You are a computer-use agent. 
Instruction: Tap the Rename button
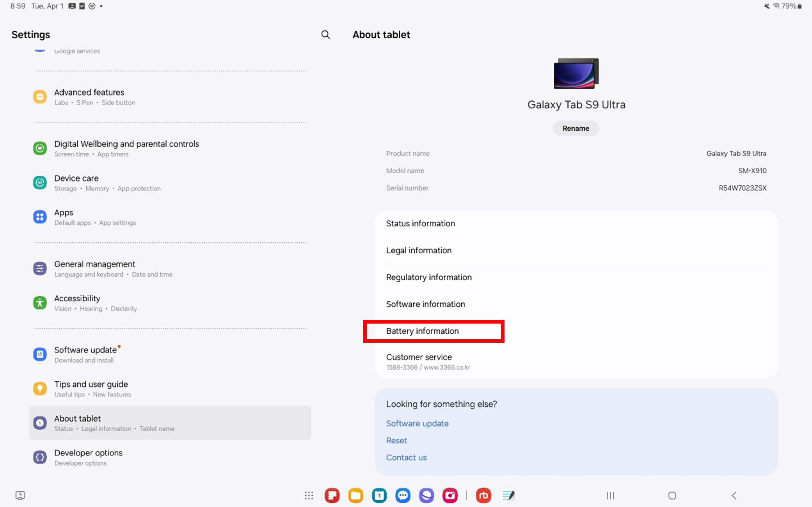click(x=576, y=128)
